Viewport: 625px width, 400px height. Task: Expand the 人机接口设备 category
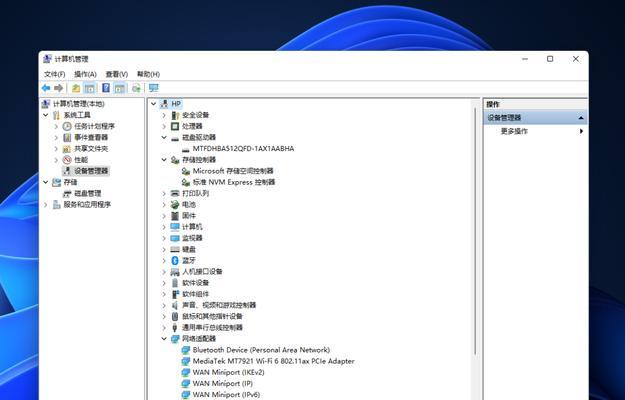tap(164, 272)
